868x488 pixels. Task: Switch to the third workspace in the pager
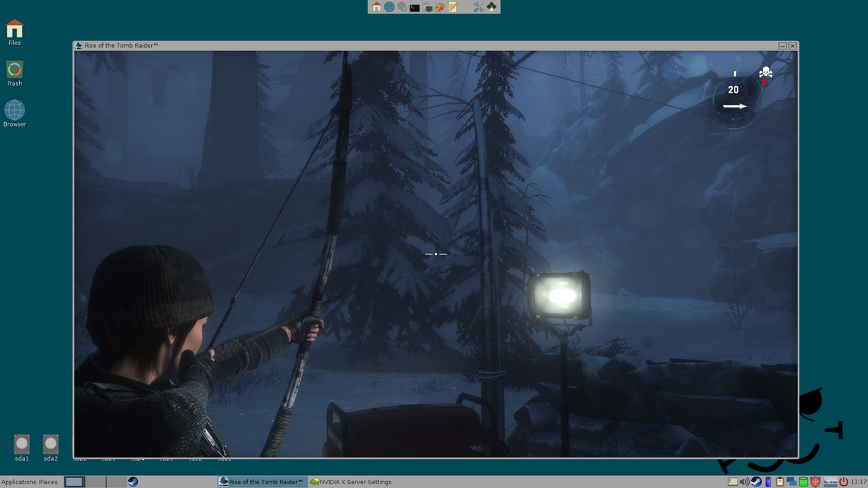[x=116, y=482]
